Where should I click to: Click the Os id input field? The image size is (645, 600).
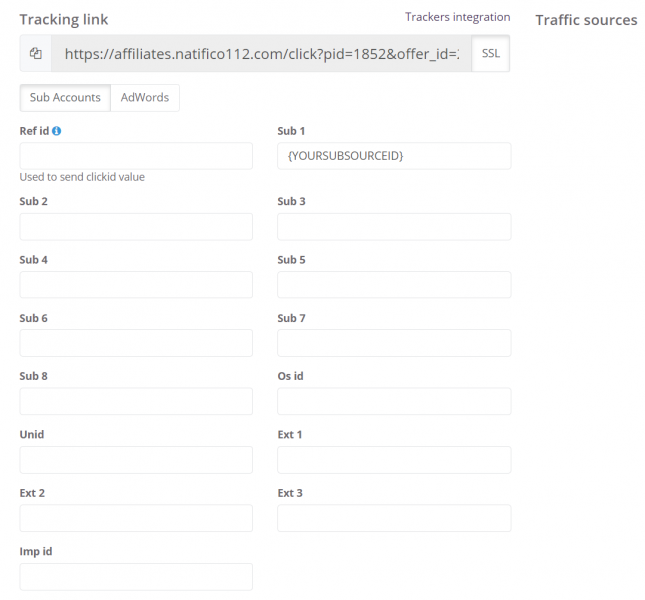(394, 401)
